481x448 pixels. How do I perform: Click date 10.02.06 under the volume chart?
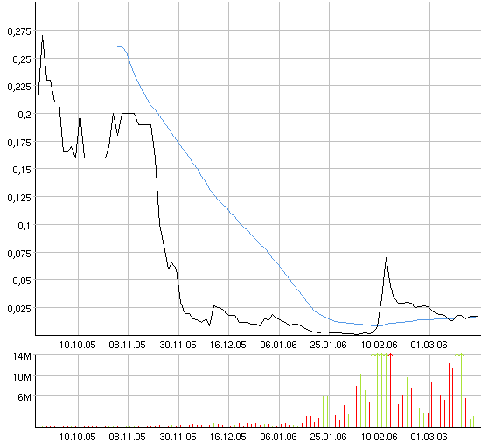click(380, 437)
